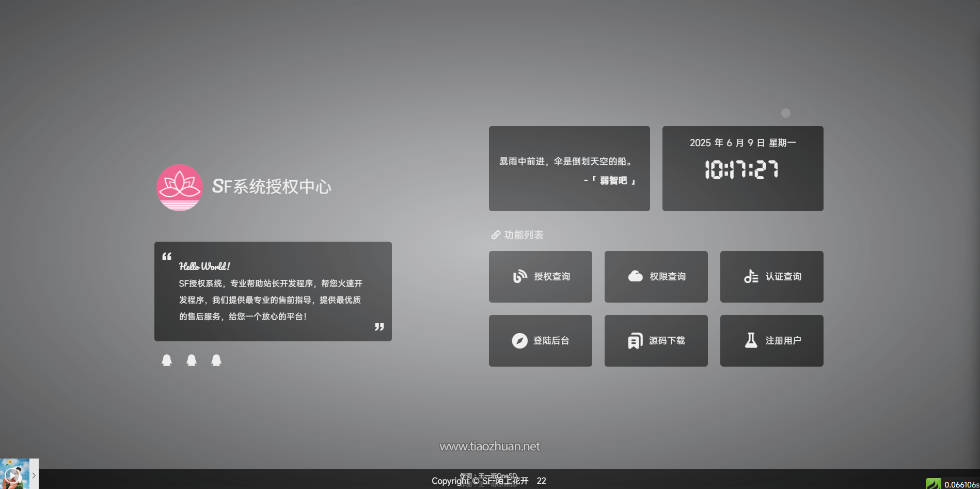This screenshot has width=980, height=489.
Task: Click the 弱智吧 quote source
Action: pos(613,180)
